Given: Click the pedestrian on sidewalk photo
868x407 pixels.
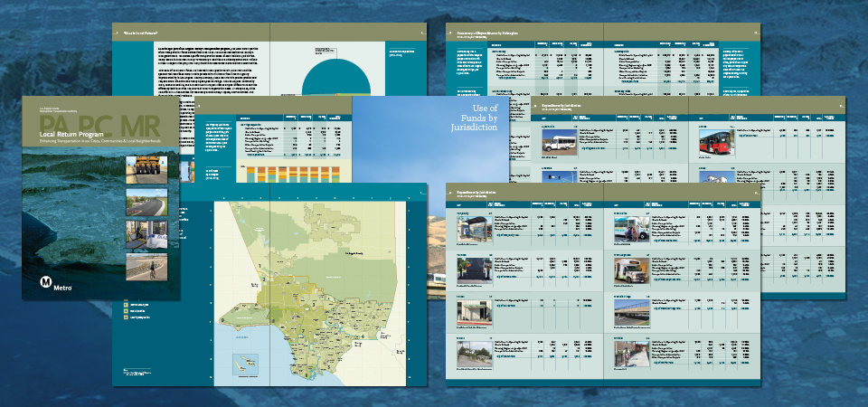Looking at the screenshot, I should 632,355.
